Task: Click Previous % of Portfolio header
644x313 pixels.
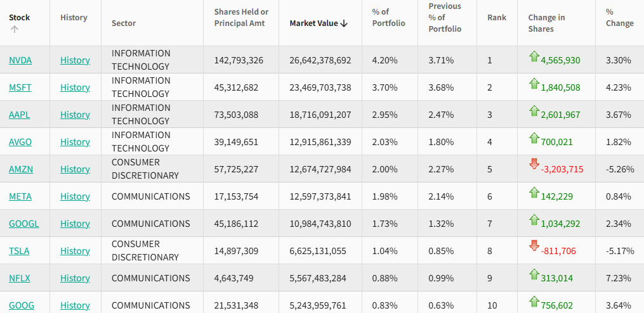Action: (445, 18)
